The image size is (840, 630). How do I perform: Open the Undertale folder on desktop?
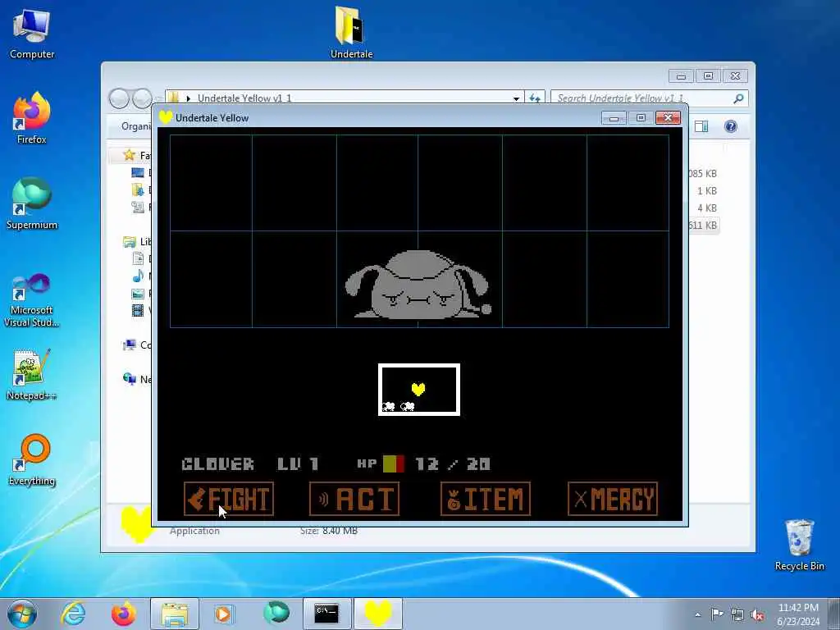(x=351, y=32)
